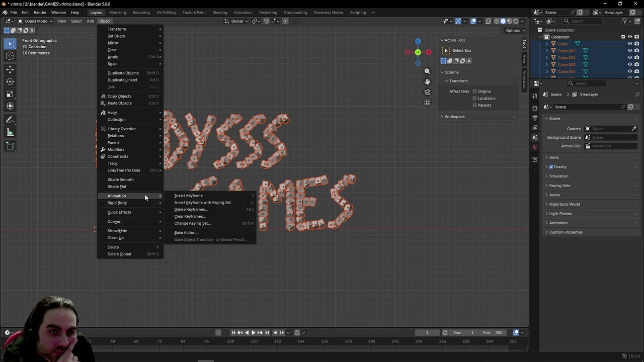Enable Affect Only Origins checkbox
This screenshot has height=362, width=644.
[x=474, y=92]
